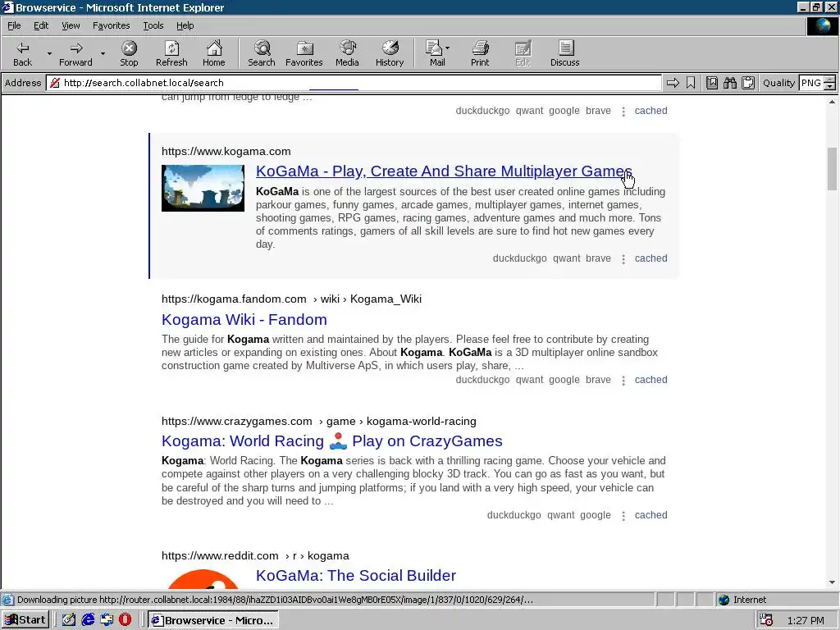The height and width of the screenshot is (630, 840).
Task: Open the Quality PNG combo box
Action: pyautogui.click(x=811, y=83)
